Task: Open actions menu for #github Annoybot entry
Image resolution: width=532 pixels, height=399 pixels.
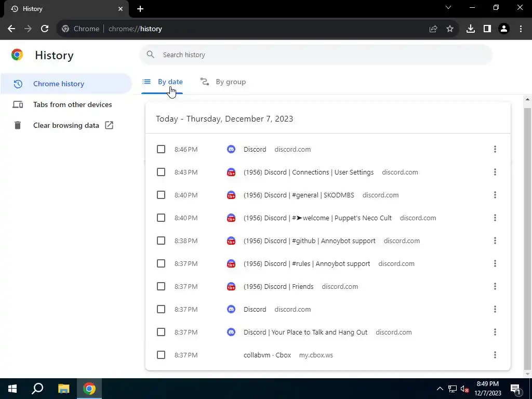Action: (495, 241)
